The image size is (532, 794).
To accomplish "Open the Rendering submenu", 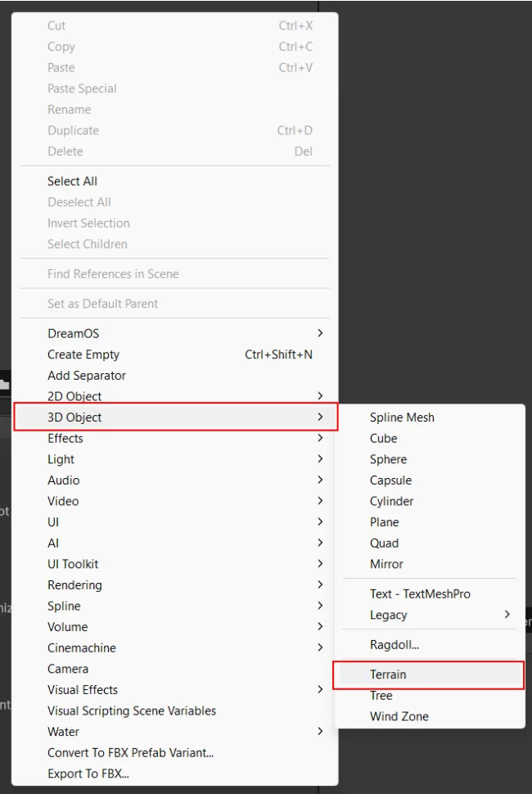I will tap(174, 585).
